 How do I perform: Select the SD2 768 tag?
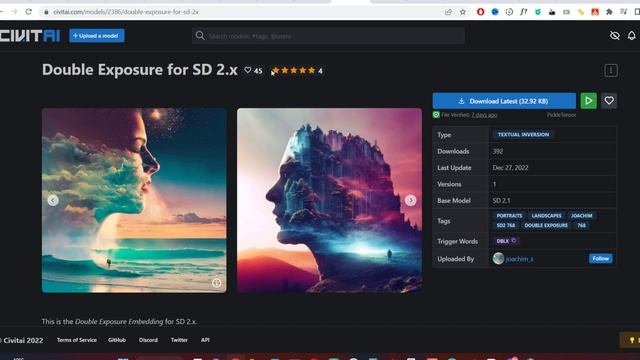pyautogui.click(x=505, y=225)
